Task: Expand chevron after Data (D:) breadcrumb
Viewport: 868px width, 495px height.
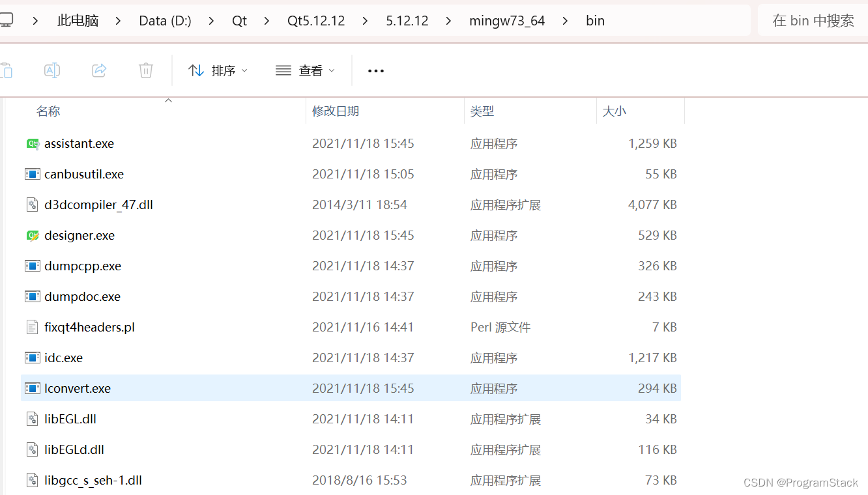Action: [x=211, y=21]
